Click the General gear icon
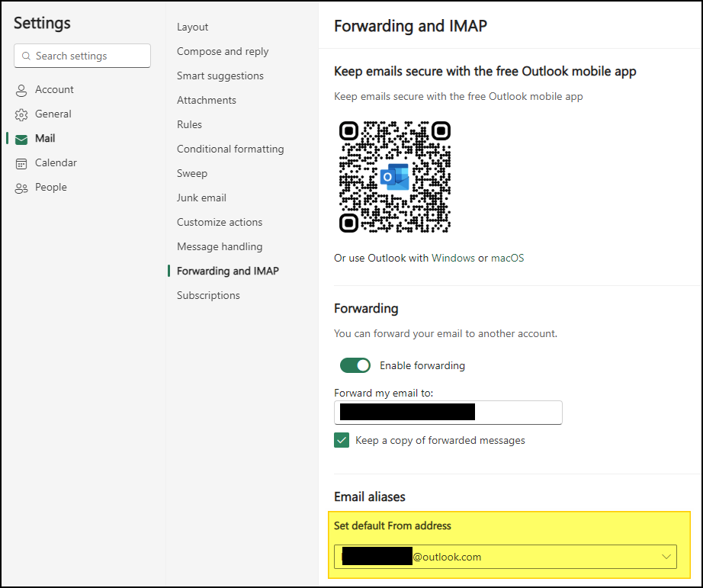 point(21,115)
